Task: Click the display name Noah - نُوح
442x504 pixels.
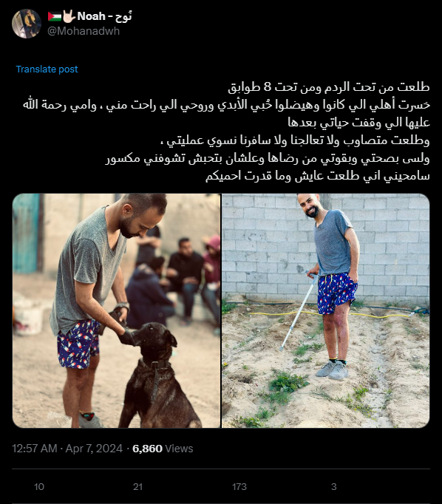Action: tap(104, 16)
